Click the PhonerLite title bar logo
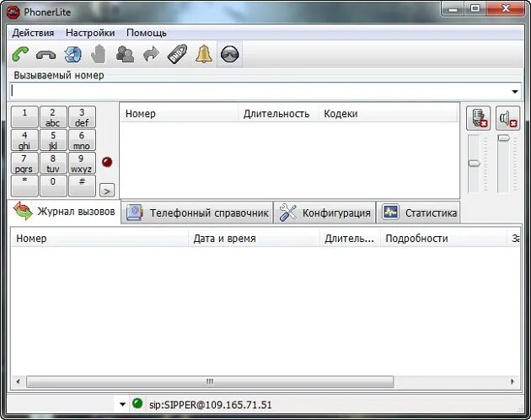 (13, 12)
